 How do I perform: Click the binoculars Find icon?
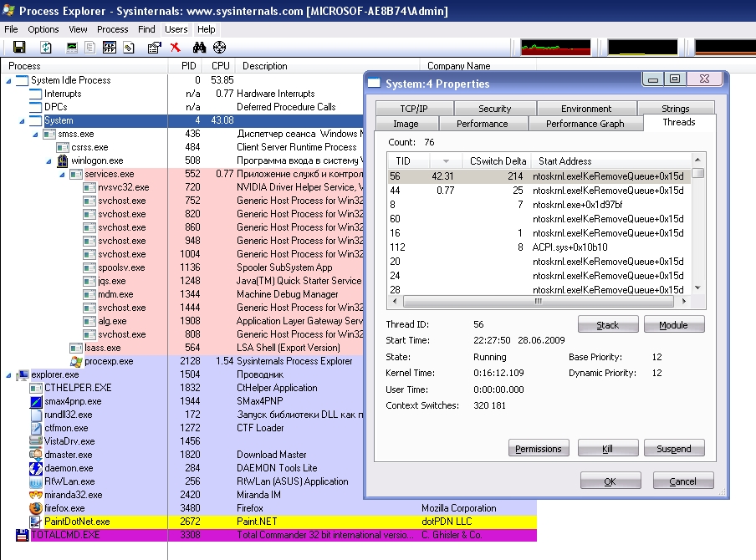tap(200, 48)
